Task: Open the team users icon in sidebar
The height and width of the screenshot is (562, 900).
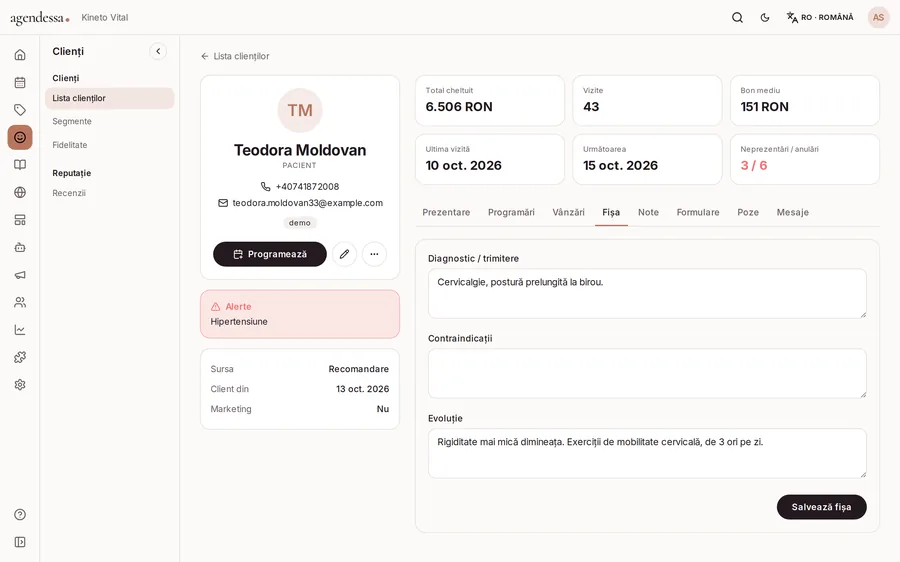Action: (20, 302)
